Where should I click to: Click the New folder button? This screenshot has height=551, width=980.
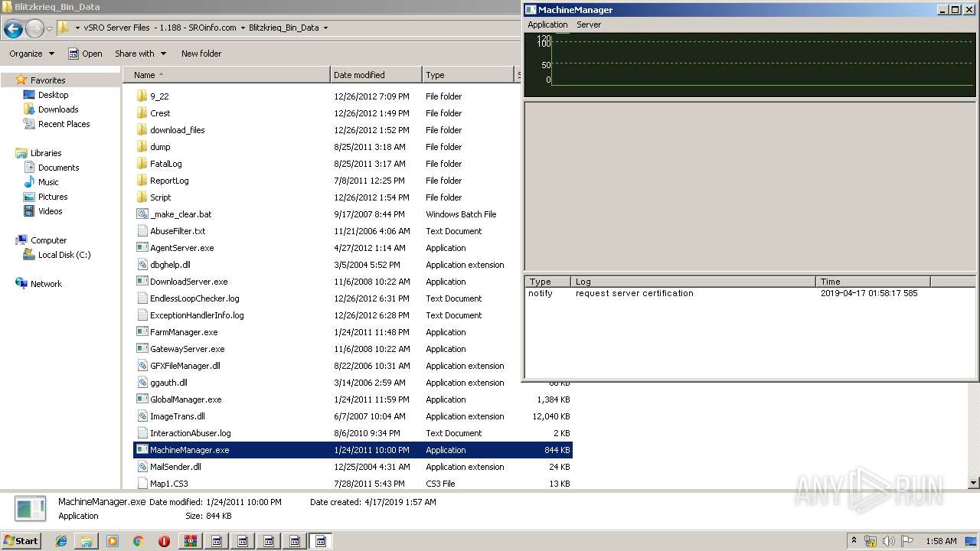201,54
